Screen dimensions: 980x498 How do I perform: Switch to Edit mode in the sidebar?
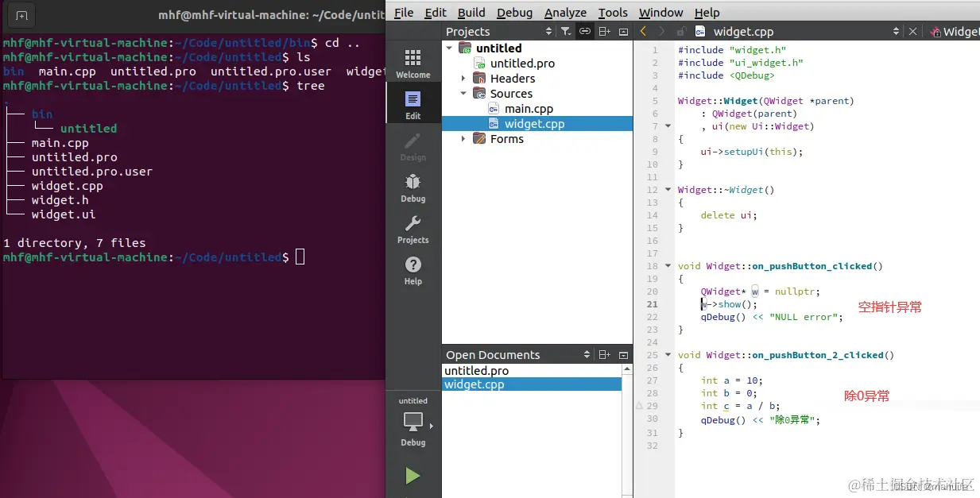point(413,105)
